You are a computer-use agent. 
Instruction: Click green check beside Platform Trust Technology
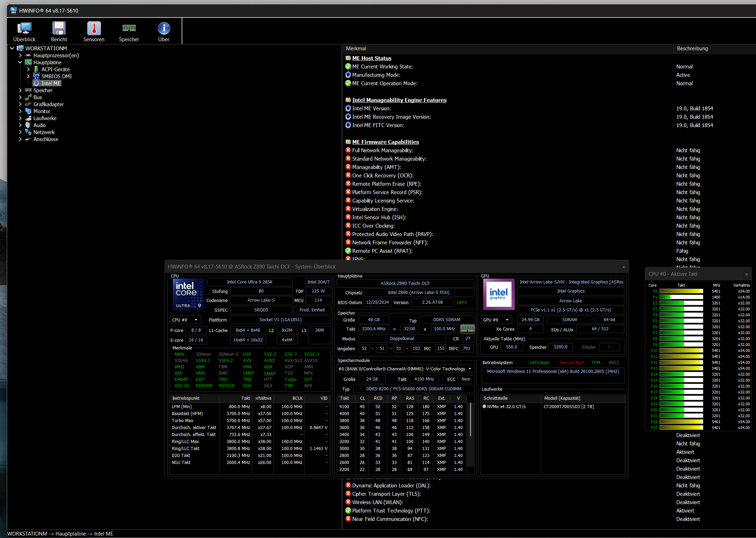pyautogui.click(x=348, y=510)
